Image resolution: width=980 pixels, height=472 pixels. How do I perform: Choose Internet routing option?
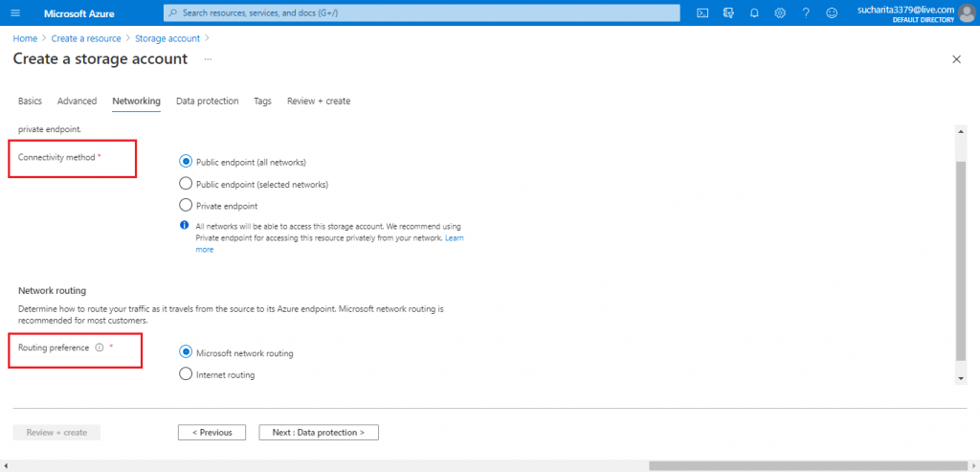185,374
